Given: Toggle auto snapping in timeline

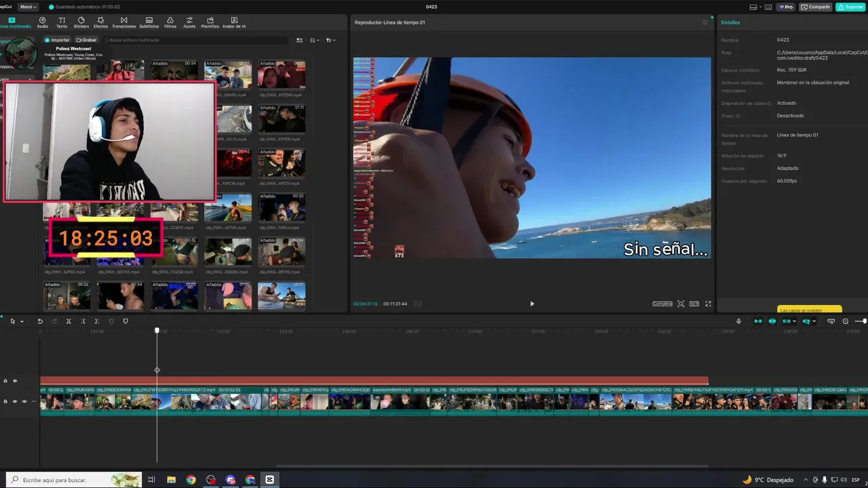Looking at the screenshot, I should tap(772, 321).
